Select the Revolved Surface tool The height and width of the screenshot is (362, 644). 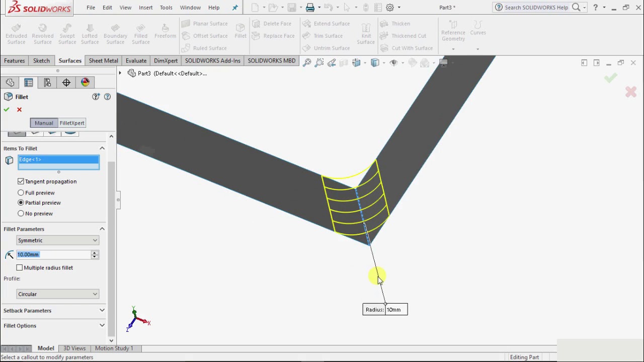[x=42, y=34]
